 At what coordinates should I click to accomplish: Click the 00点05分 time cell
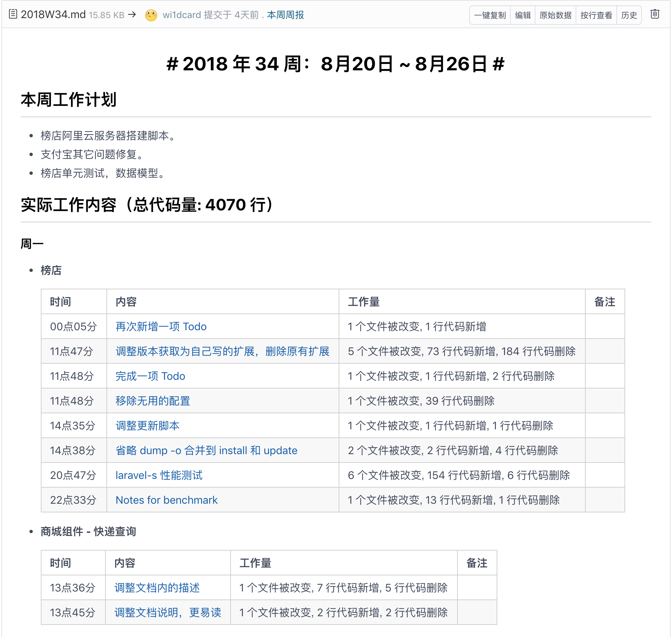click(74, 327)
